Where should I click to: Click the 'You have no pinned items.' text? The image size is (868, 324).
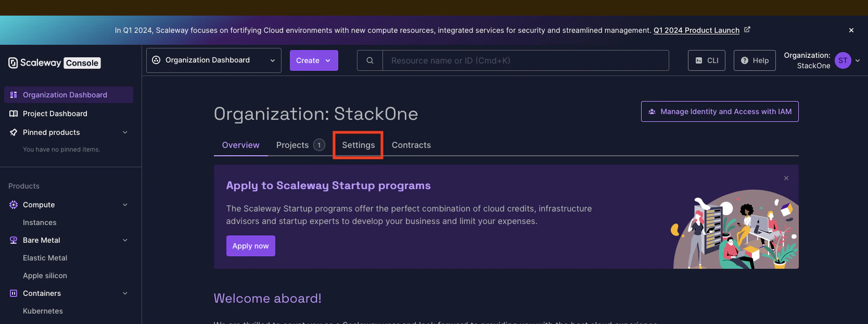point(61,149)
